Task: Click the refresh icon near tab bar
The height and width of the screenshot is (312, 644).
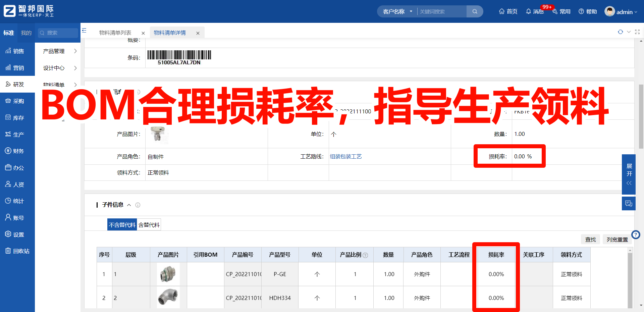Action: [x=621, y=32]
